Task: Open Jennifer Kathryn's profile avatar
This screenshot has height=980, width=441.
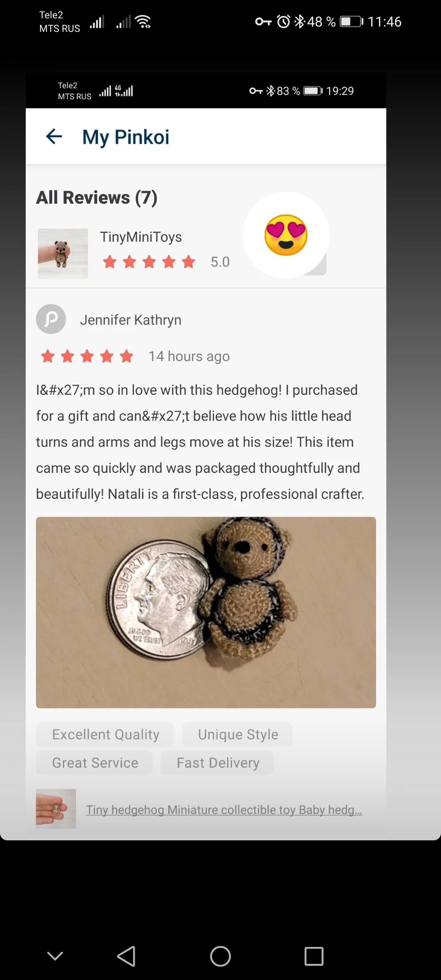Action: click(51, 319)
